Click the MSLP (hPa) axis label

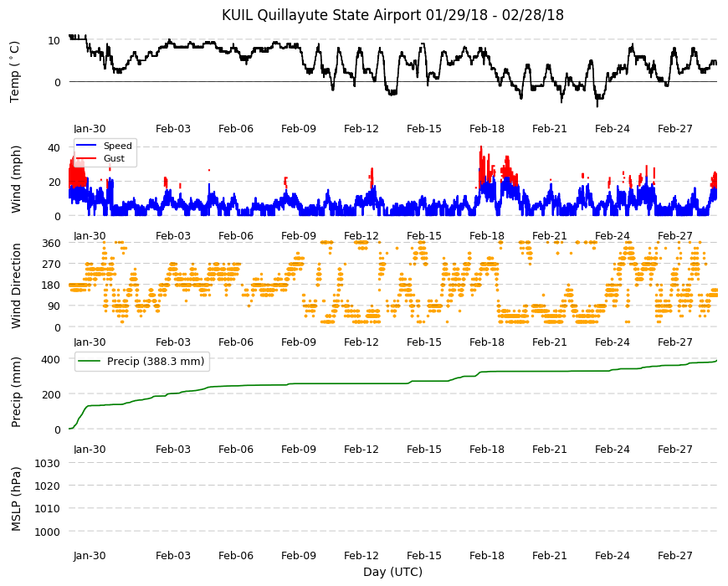point(16,499)
